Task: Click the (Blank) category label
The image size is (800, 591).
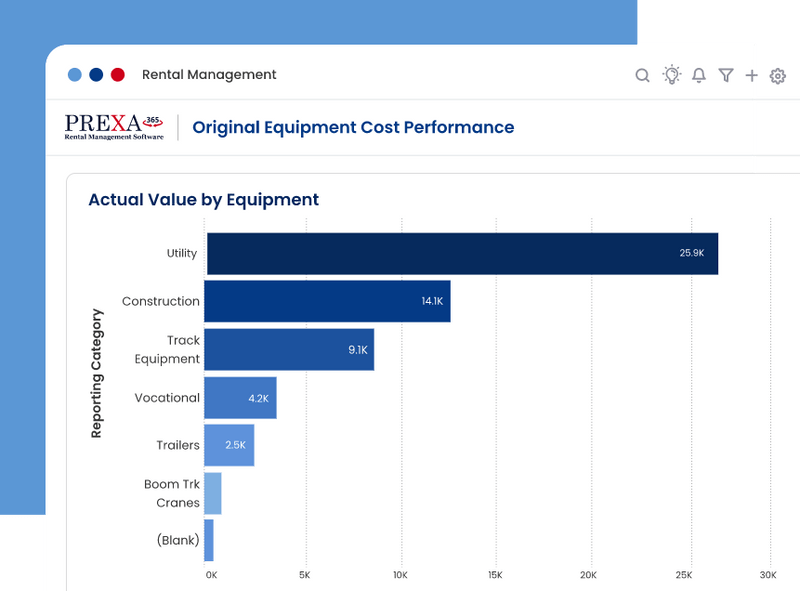Action: (177, 540)
